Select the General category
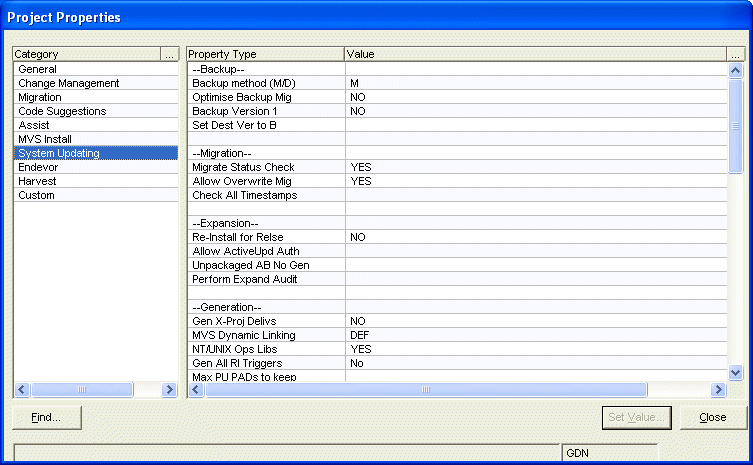Viewport: 753px width, 465px height. 37,69
